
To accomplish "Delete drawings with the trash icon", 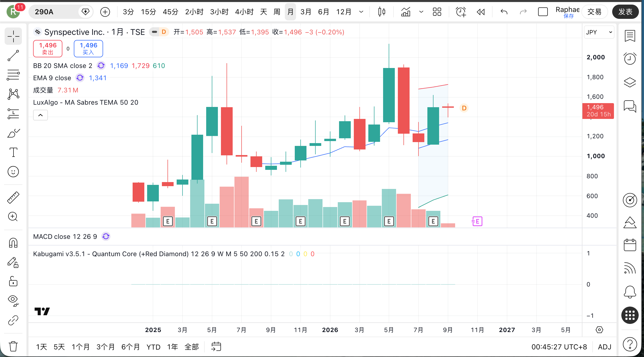I will point(13,346).
